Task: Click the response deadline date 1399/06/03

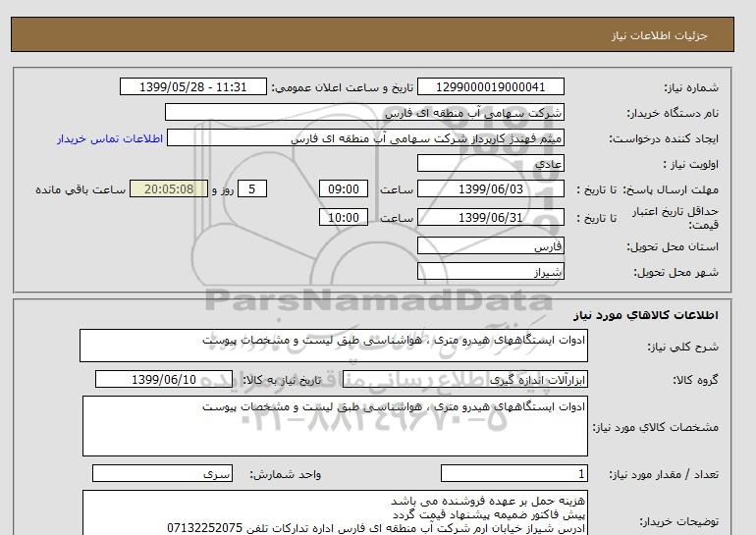Action: pyautogui.click(x=490, y=188)
